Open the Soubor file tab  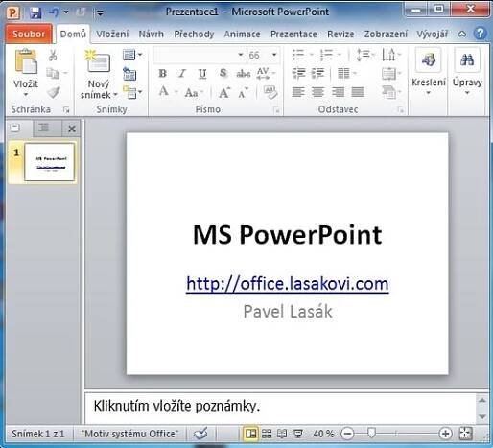coord(29,34)
